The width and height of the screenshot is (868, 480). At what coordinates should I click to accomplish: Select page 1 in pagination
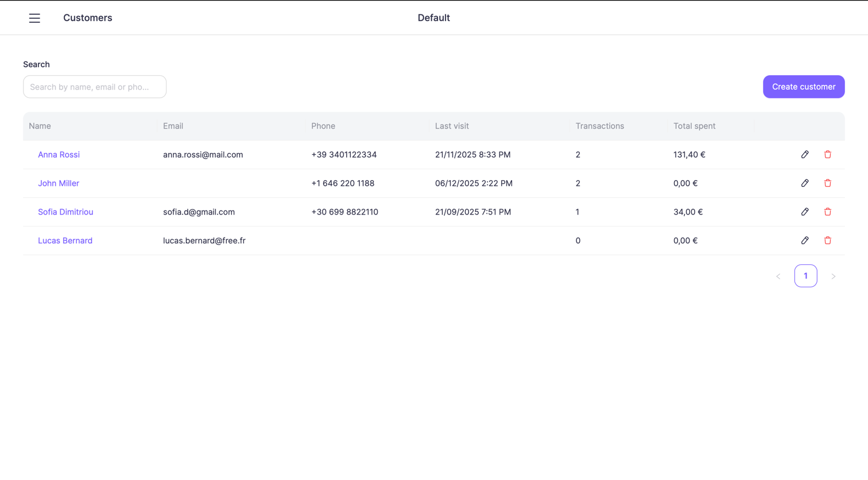click(x=805, y=276)
